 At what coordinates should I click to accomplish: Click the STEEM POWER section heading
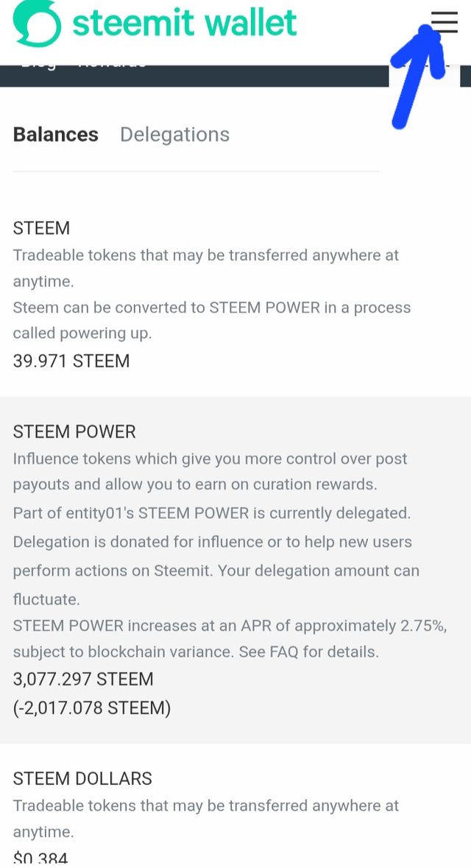(74, 431)
